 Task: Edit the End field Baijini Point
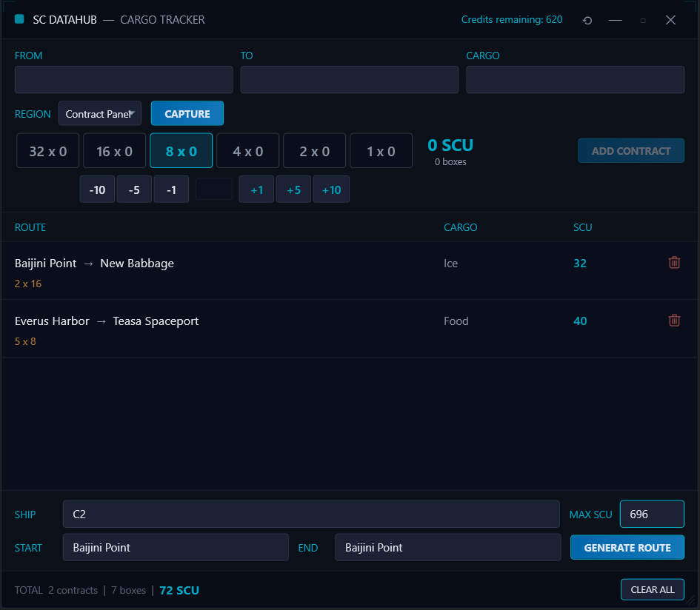(x=447, y=547)
